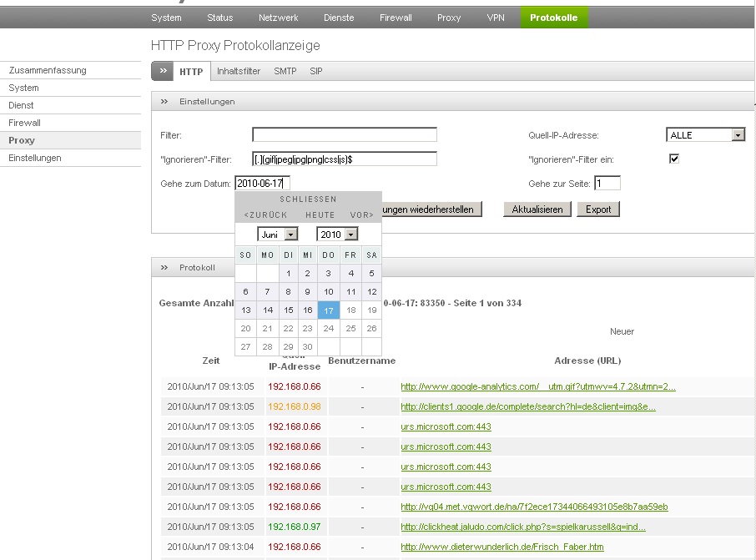The width and height of the screenshot is (756, 560).
Task: Jump to today with HEUTE
Action: tap(320, 215)
